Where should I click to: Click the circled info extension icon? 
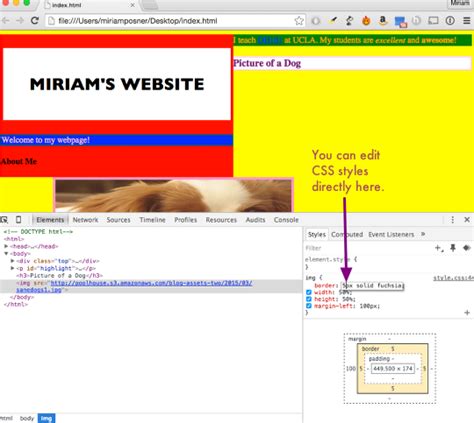[450, 21]
